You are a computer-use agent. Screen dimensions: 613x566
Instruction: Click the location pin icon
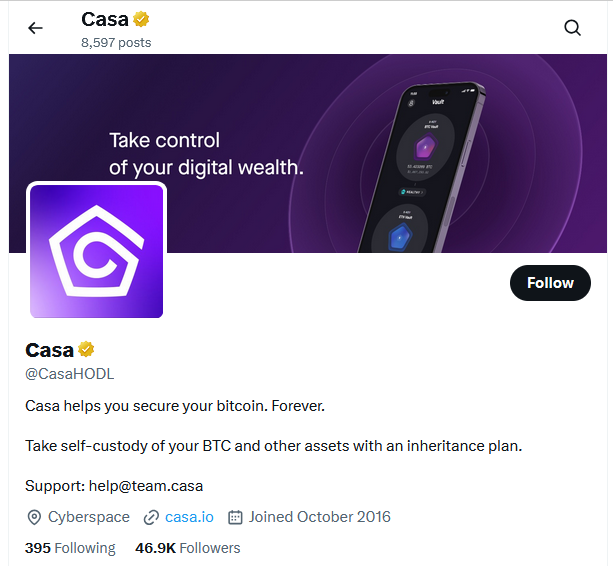[34, 517]
